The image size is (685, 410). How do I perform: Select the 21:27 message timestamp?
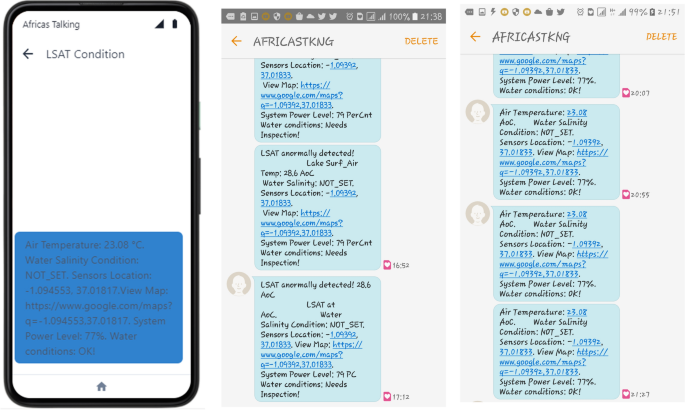click(x=640, y=394)
